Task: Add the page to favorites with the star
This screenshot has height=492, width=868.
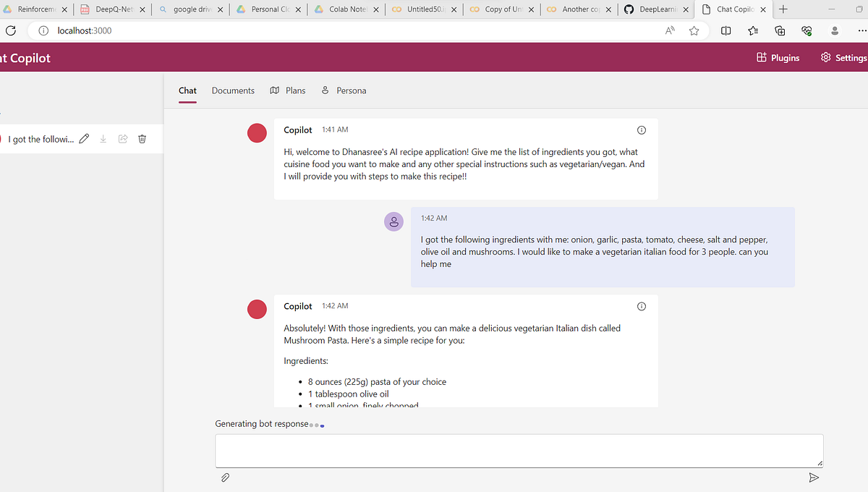Action: click(693, 30)
